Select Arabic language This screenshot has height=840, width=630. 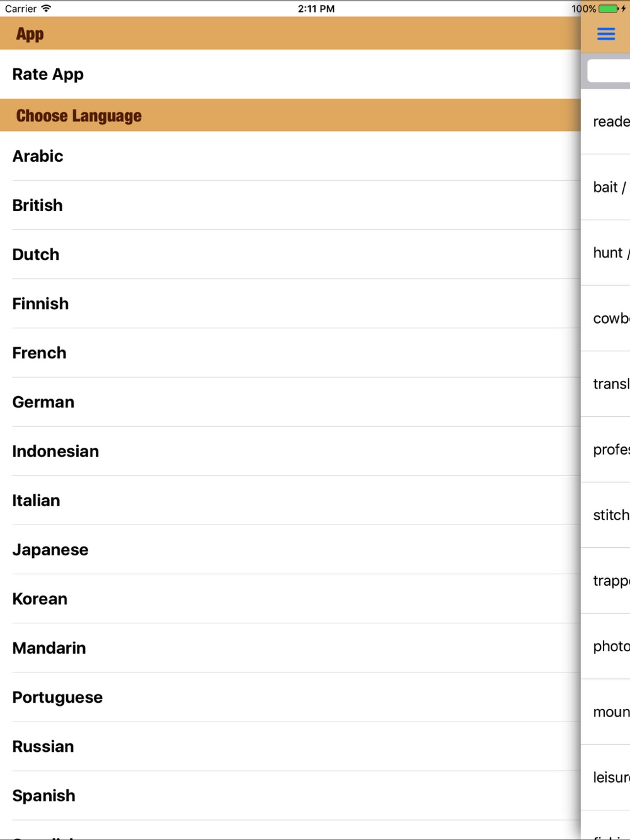tap(290, 156)
